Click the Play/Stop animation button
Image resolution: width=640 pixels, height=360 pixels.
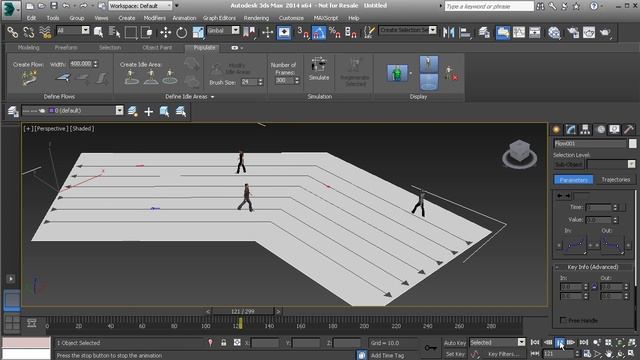point(560,342)
